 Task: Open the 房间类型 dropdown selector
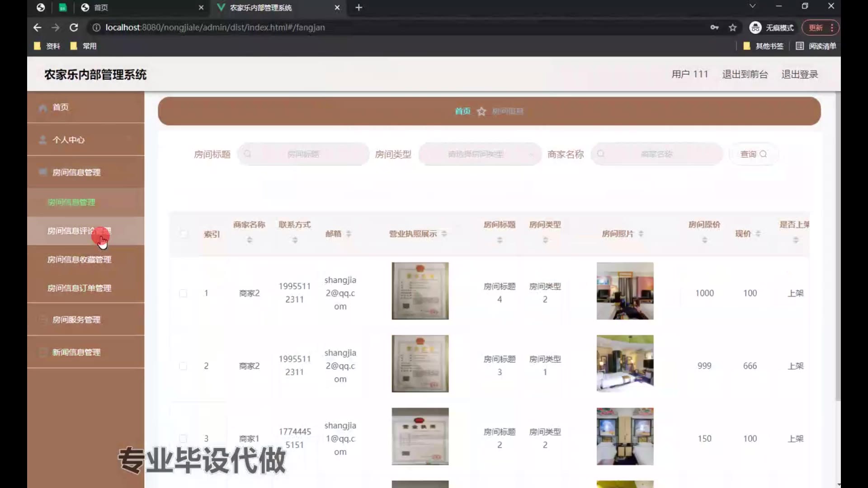click(480, 154)
